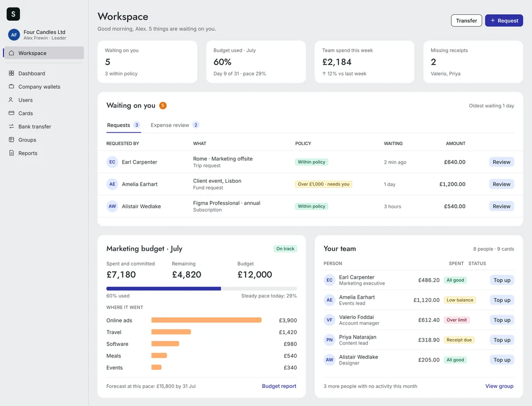Viewport: 532px width, 406px height.
Task: Select the Requests tab
Action: tap(123, 125)
